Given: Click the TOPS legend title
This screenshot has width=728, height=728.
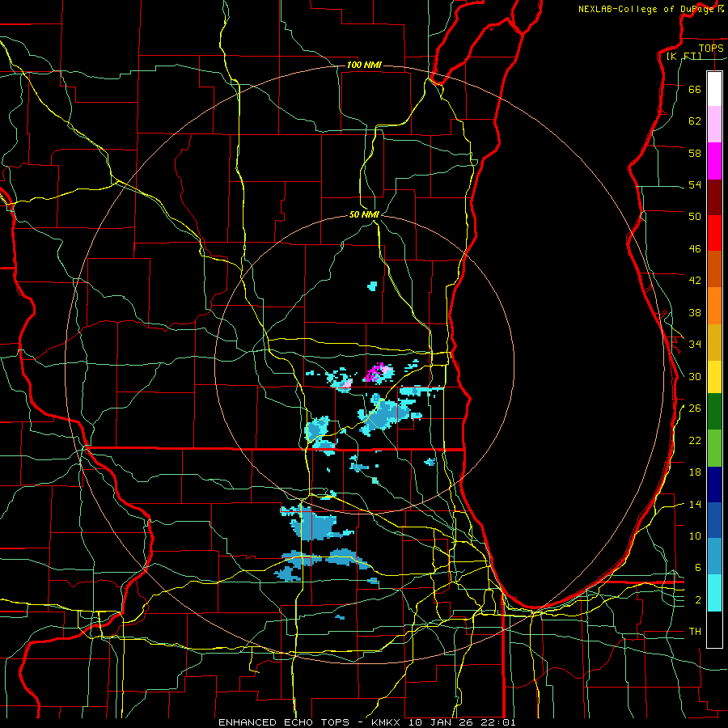Looking at the screenshot, I should coord(711,48).
